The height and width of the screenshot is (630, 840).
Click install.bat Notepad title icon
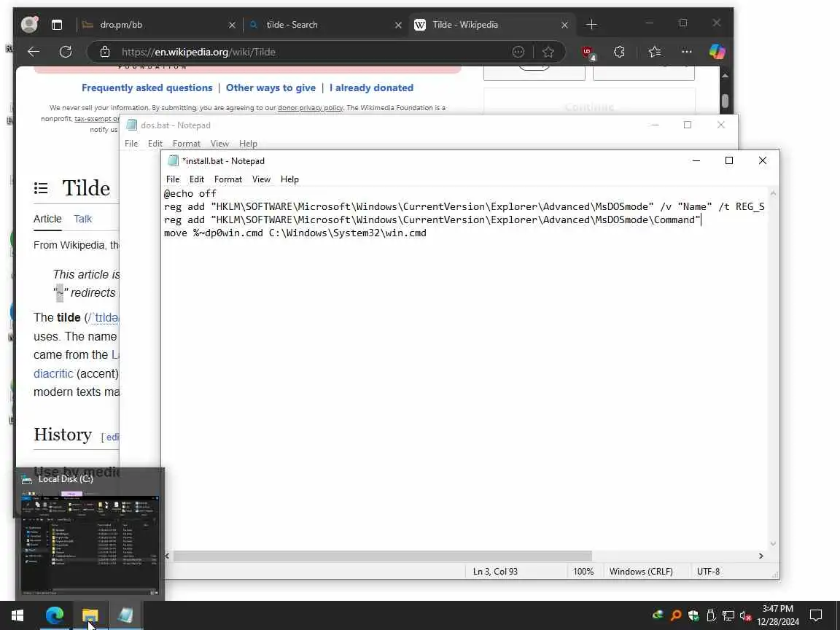173,160
